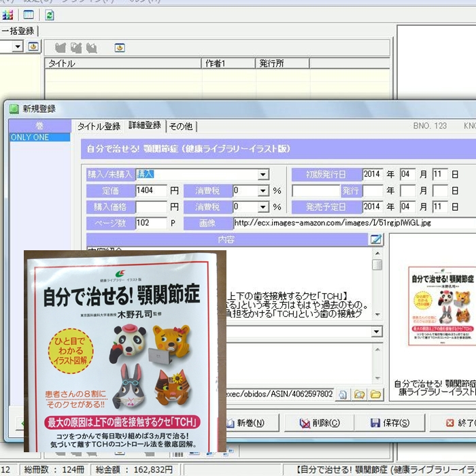This screenshot has width=476, height=476.
Task: Click the third gray book icon above list
Action: click(x=92, y=48)
